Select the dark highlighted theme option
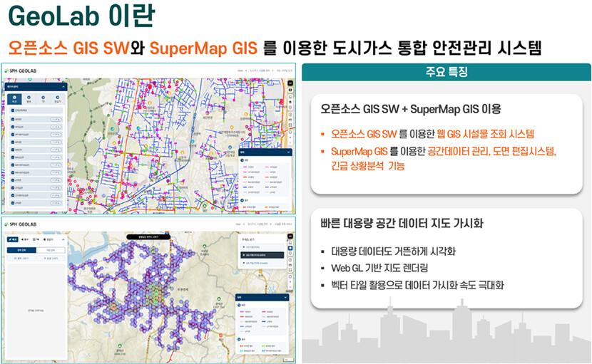 [x=262, y=255]
